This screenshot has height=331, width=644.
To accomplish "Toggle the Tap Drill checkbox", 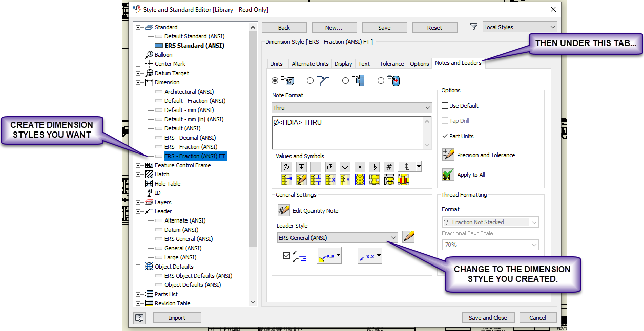I will pyautogui.click(x=445, y=121).
